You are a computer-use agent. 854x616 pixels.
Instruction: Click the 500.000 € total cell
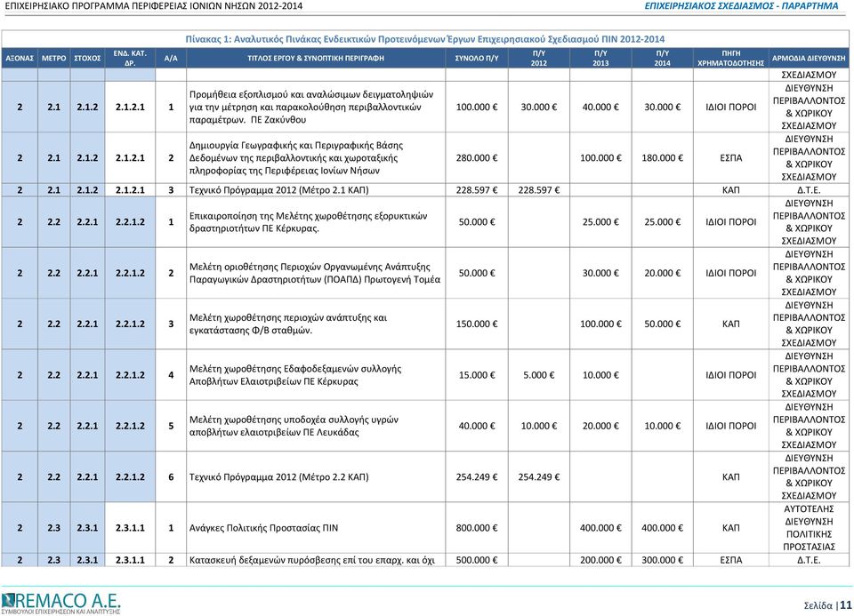coord(477,560)
